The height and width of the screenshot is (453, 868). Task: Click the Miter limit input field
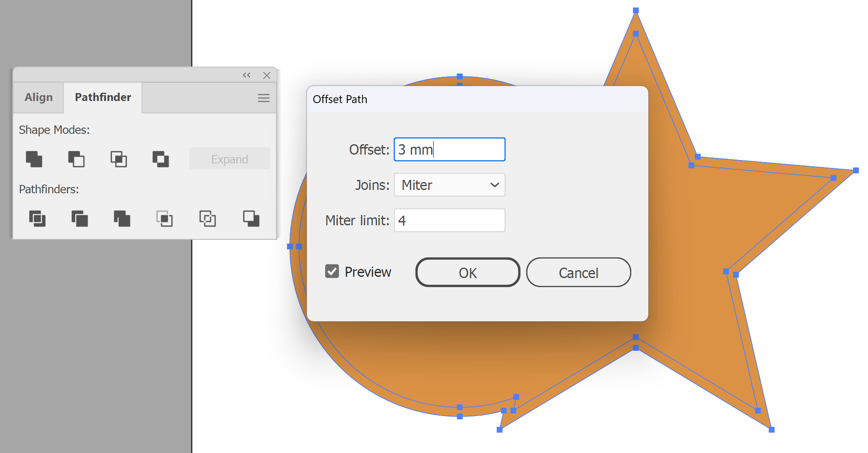pyautogui.click(x=449, y=220)
